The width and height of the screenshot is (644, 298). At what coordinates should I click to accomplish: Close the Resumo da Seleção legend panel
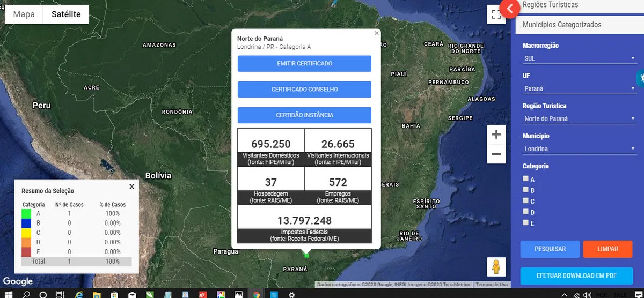tap(131, 187)
